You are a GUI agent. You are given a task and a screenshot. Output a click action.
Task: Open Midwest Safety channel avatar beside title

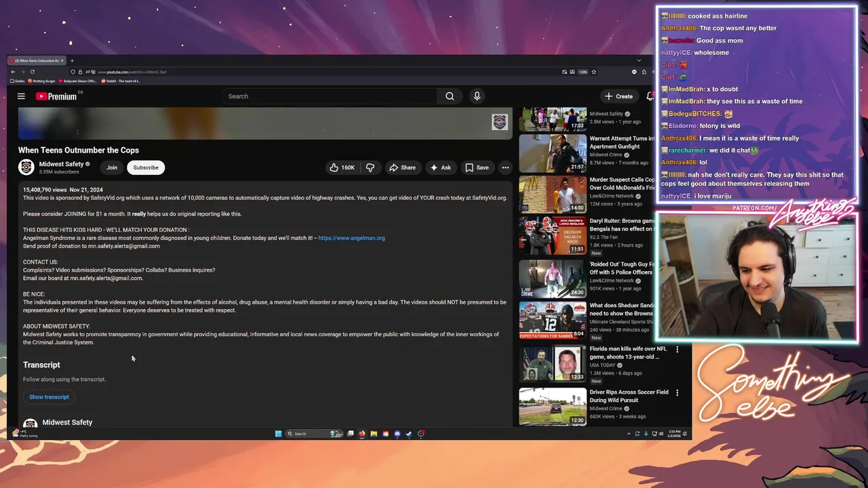(x=26, y=167)
